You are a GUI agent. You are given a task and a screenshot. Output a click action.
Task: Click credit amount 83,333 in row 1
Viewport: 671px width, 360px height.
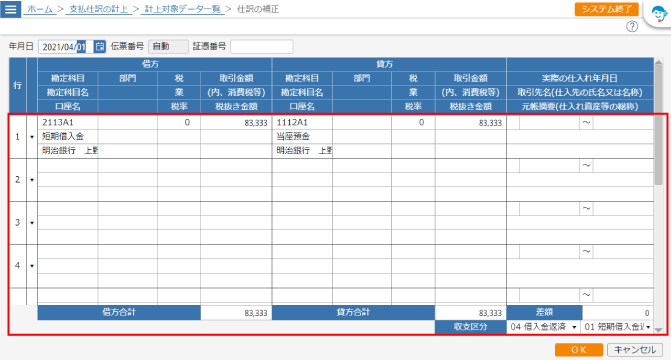pyautogui.click(x=470, y=123)
